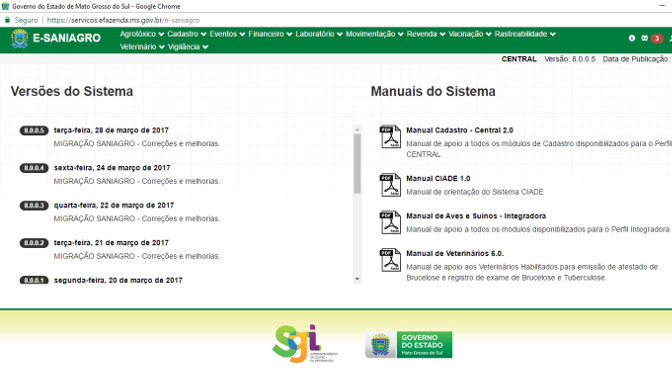Open the Manual Cadastro - Central 2.0 PDF icon

pyautogui.click(x=390, y=137)
